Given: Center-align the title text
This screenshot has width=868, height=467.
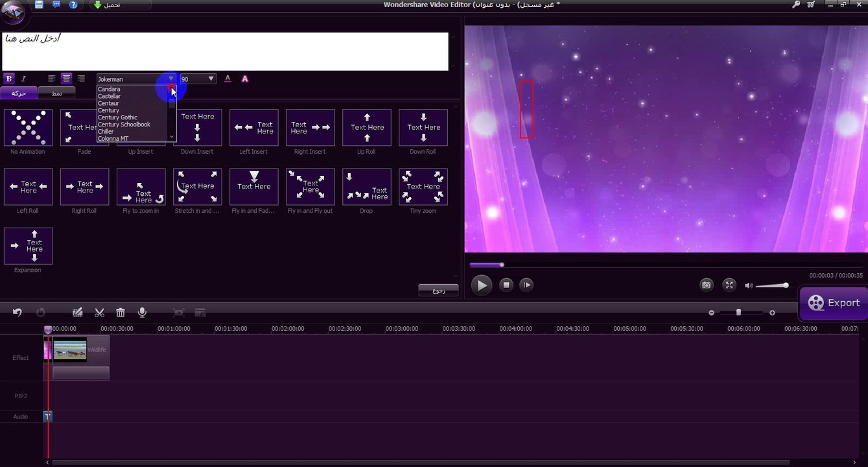Looking at the screenshot, I should click(x=66, y=78).
